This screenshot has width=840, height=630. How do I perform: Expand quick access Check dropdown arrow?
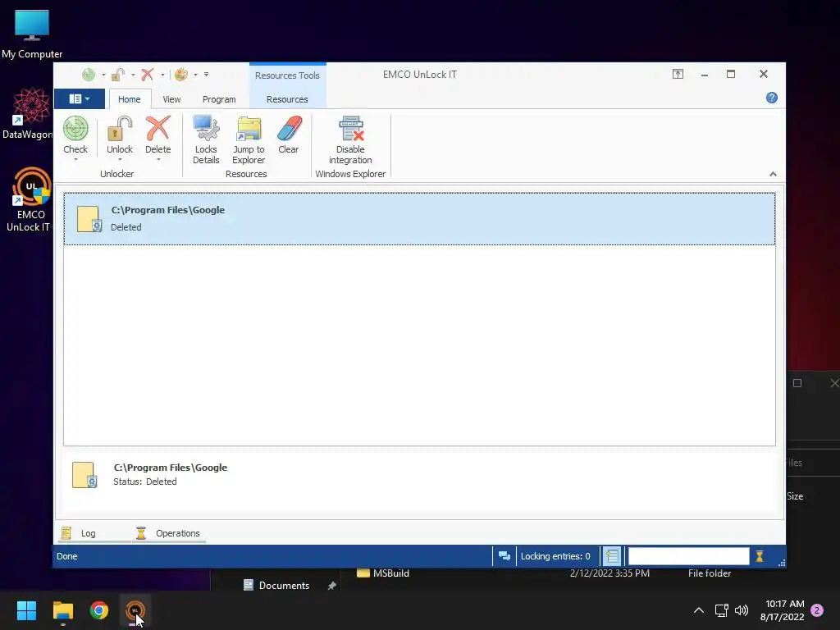[103, 75]
